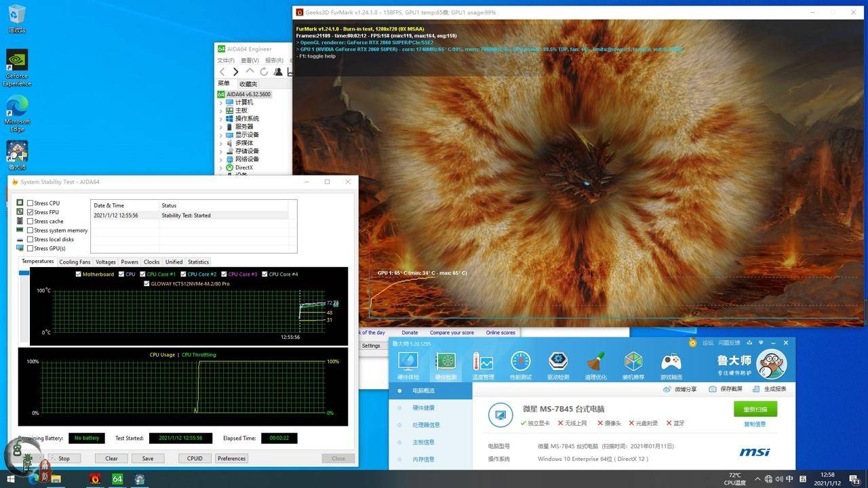The image size is (868, 488).
Task: Click Up arrow in AIDA64 Engineer toolbar
Action: [x=250, y=72]
